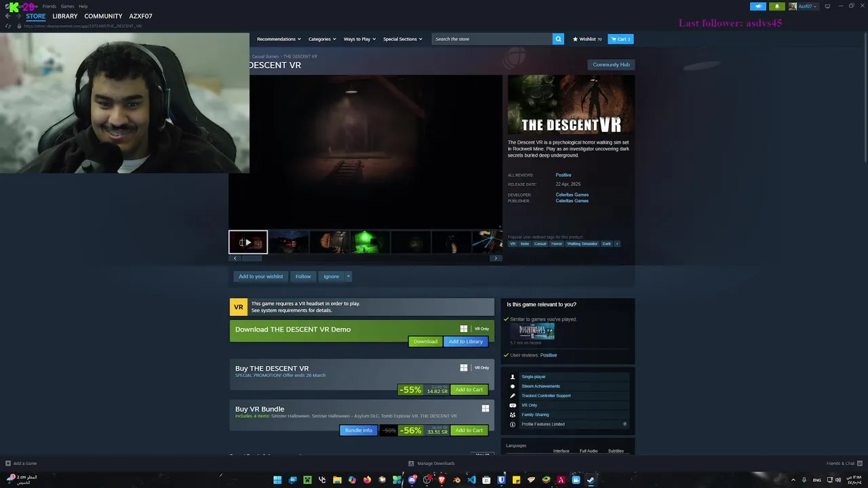Open Blender from the taskbar

456,480
